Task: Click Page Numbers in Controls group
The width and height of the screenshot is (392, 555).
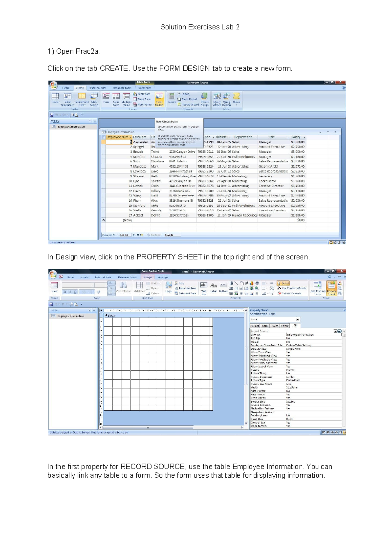Action: point(185,288)
